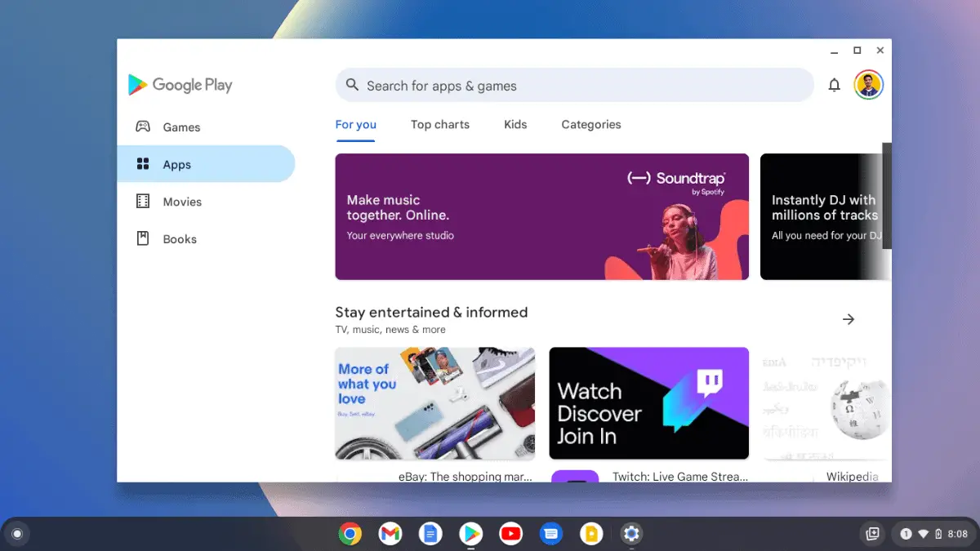Screen dimensions: 980x551
Task: Click the Search for apps & games field
Action: [x=575, y=85]
